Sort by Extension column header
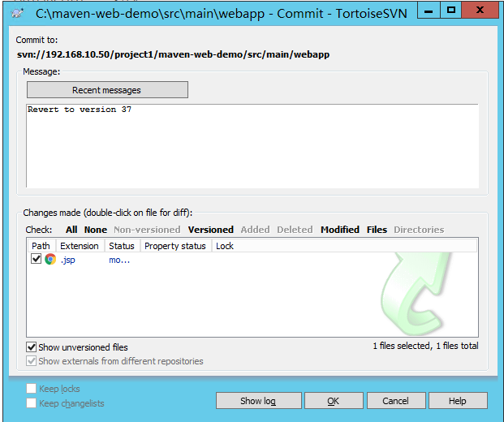 (80, 246)
